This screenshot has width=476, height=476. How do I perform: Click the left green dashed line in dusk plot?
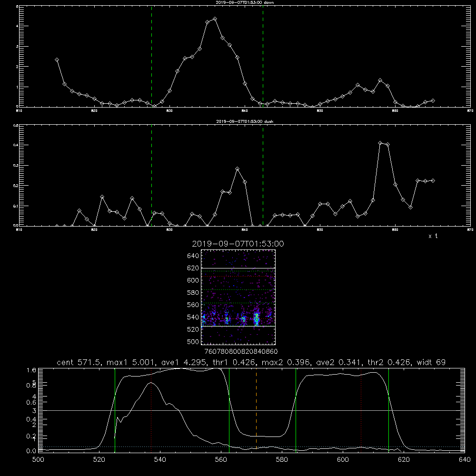click(x=151, y=175)
